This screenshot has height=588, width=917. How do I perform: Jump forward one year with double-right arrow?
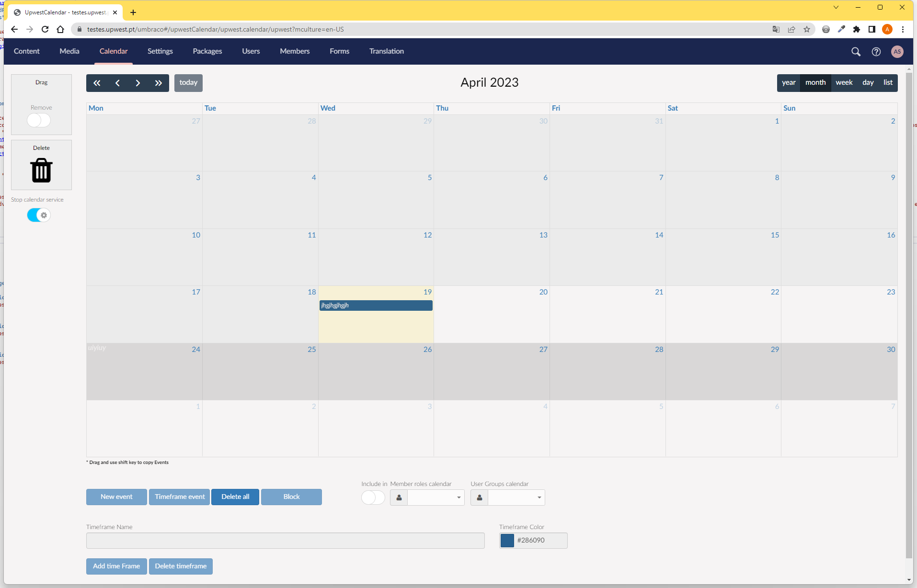click(158, 83)
